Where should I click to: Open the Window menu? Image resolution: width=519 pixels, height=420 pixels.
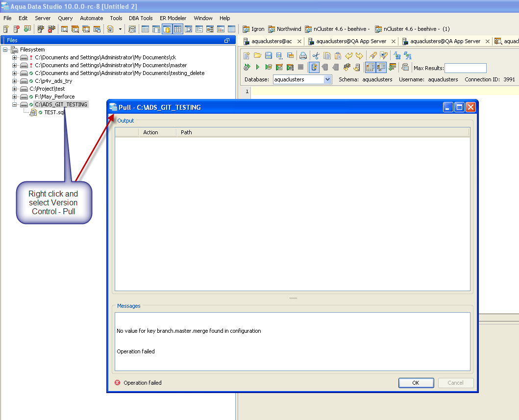pos(203,18)
